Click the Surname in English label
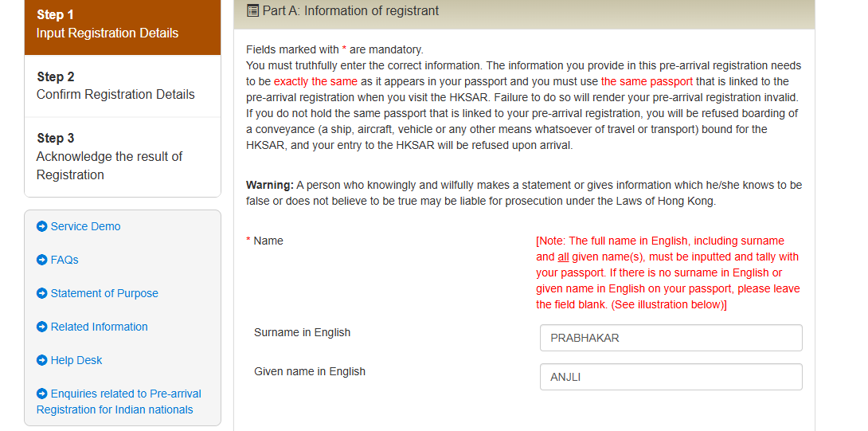This screenshot has height=431, width=868. point(303,332)
